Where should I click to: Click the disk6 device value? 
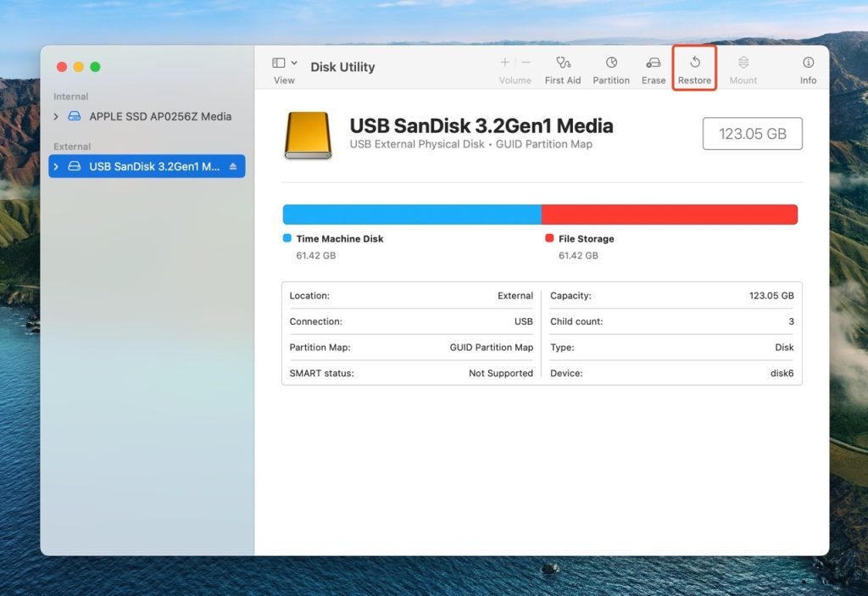(783, 373)
